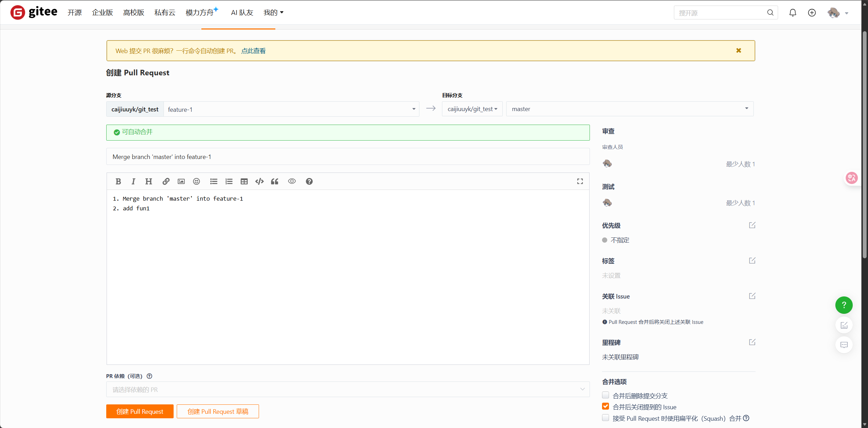Click the PR title input field
The image size is (868, 428).
(x=348, y=157)
